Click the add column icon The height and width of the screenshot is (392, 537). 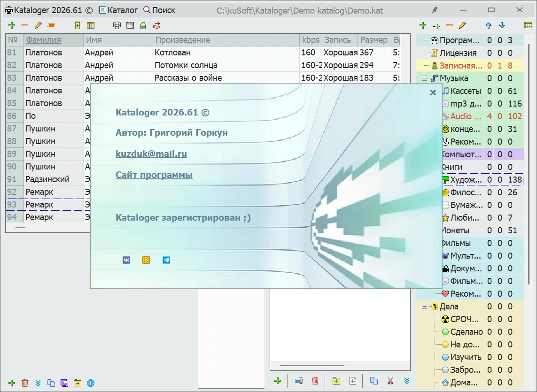(78, 25)
